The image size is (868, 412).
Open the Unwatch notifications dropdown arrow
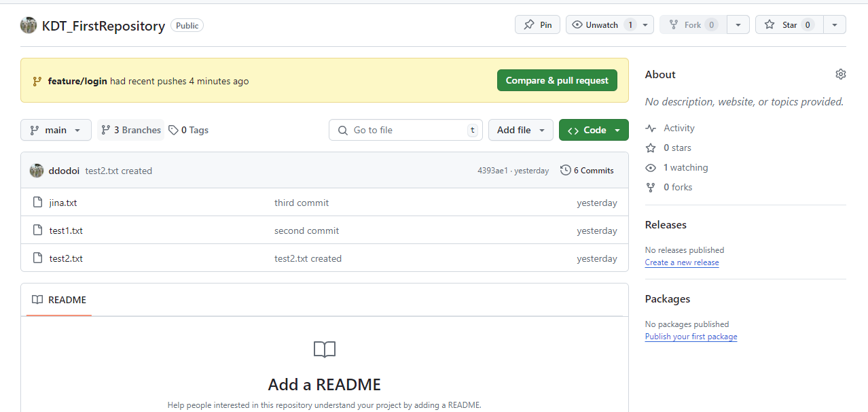click(x=645, y=24)
